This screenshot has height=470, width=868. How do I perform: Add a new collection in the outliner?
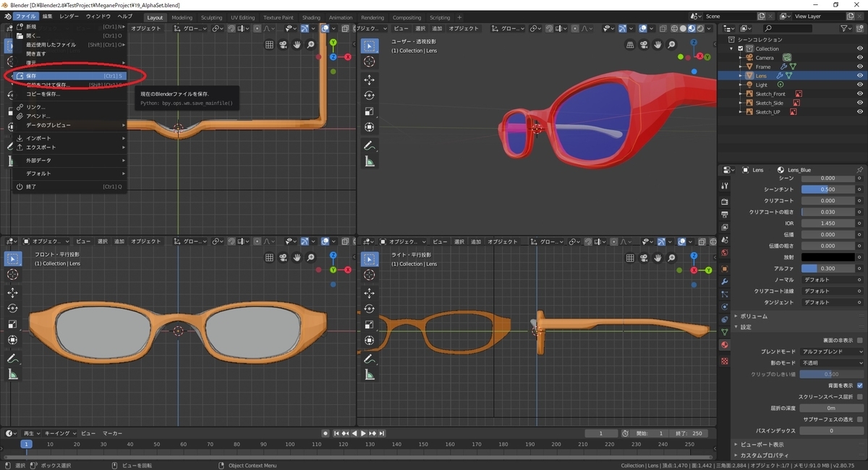click(x=860, y=28)
